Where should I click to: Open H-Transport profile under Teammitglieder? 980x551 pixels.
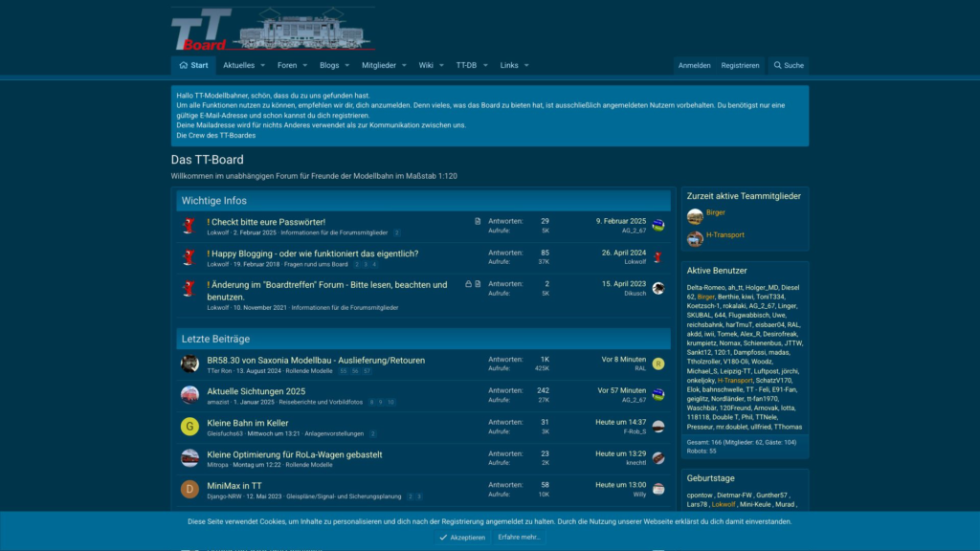[x=725, y=235]
